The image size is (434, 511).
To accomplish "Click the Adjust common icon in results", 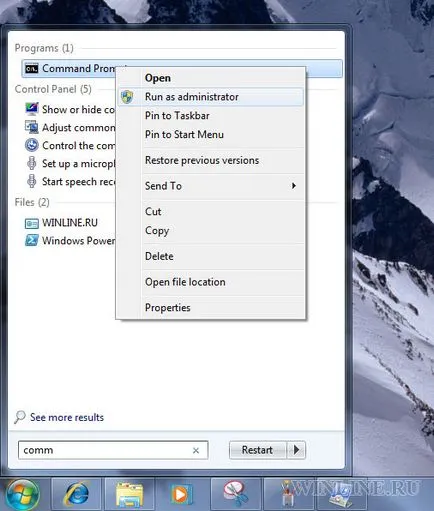I will (32, 127).
